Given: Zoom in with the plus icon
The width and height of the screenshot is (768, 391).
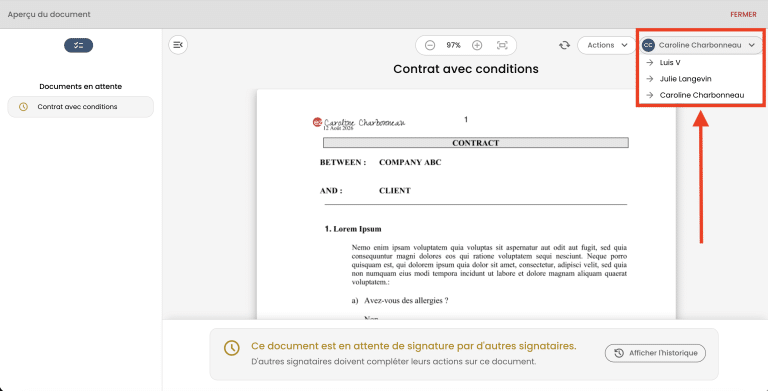Looking at the screenshot, I should coord(477,45).
